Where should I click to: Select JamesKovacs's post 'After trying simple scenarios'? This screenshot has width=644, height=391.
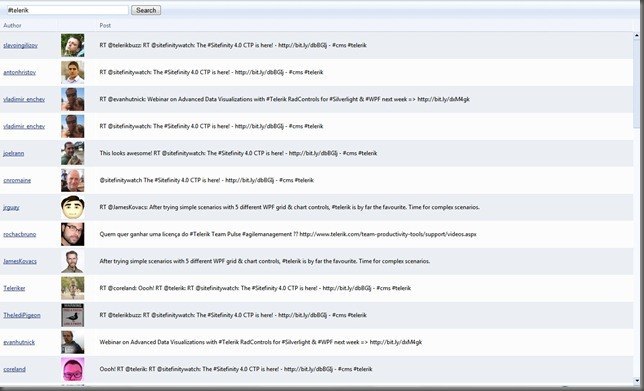[265, 261]
